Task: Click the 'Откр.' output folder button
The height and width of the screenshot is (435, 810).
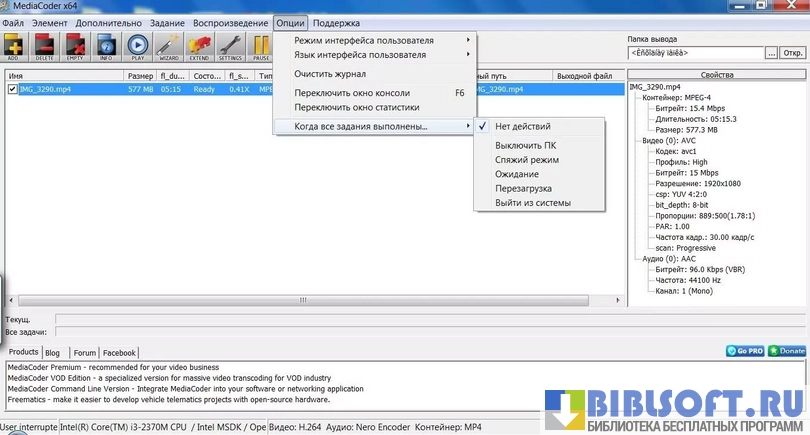Action: pyautogui.click(x=797, y=52)
